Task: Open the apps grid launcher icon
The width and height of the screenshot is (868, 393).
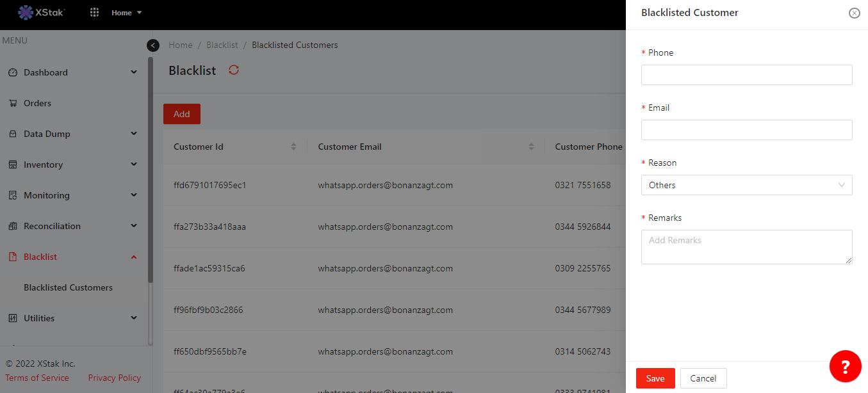Action: [94, 12]
